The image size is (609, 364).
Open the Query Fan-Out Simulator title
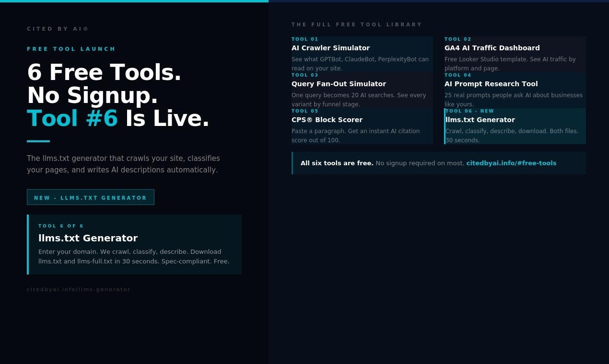(x=339, y=84)
